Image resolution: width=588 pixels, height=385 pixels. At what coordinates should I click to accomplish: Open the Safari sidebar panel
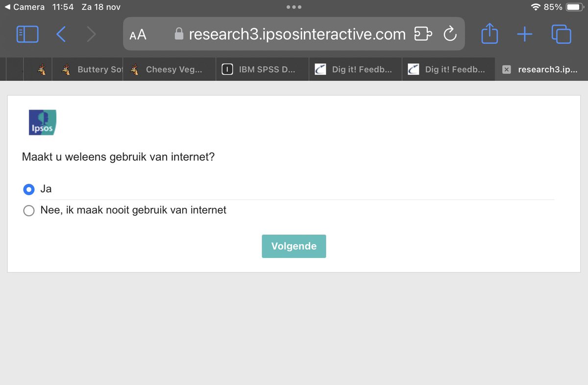[27, 34]
